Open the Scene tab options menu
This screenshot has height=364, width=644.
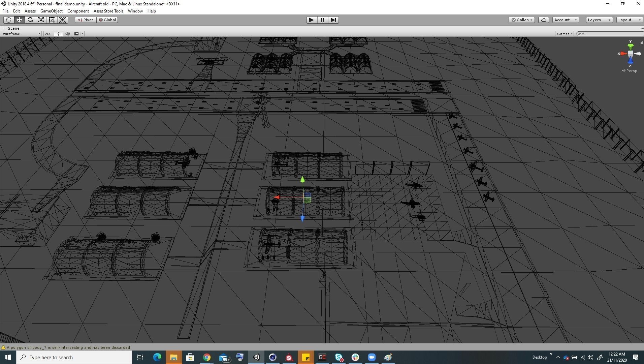pos(642,28)
